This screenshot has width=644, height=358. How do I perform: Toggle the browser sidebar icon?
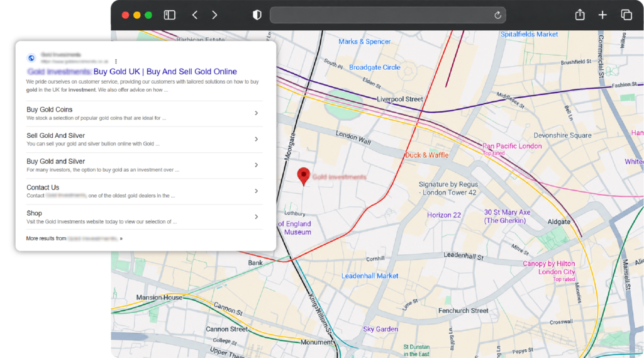(x=170, y=15)
